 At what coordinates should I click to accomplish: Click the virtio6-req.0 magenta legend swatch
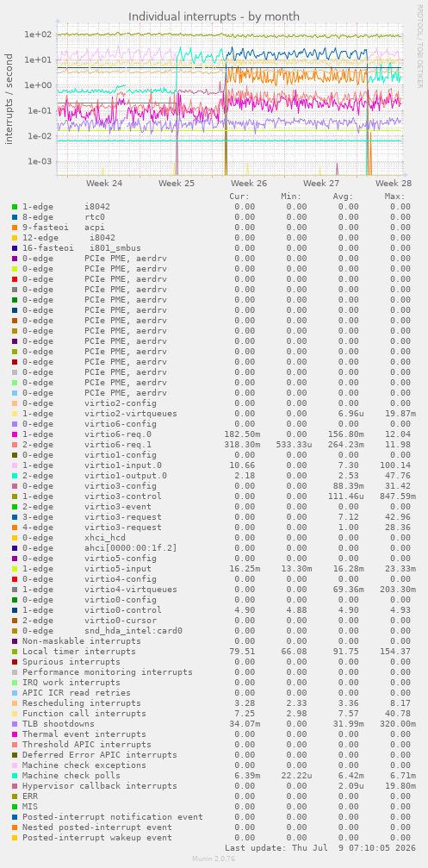(15, 434)
